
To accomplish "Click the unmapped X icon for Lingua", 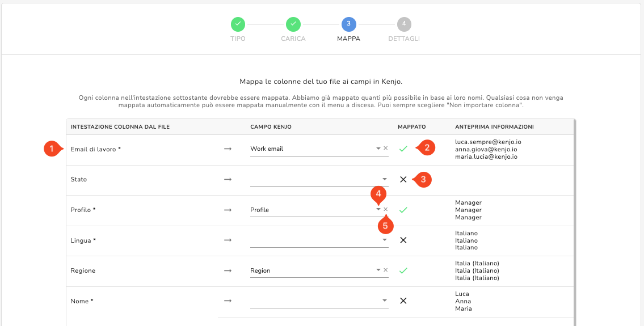I will click(403, 240).
